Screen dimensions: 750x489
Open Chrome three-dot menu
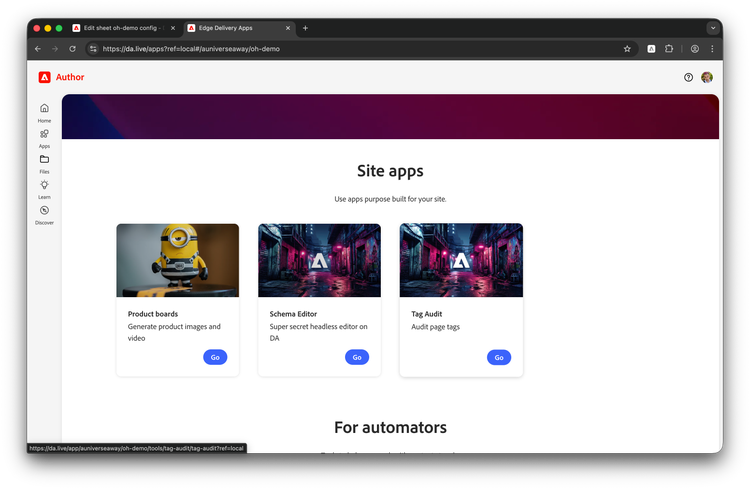pos(712,48)
